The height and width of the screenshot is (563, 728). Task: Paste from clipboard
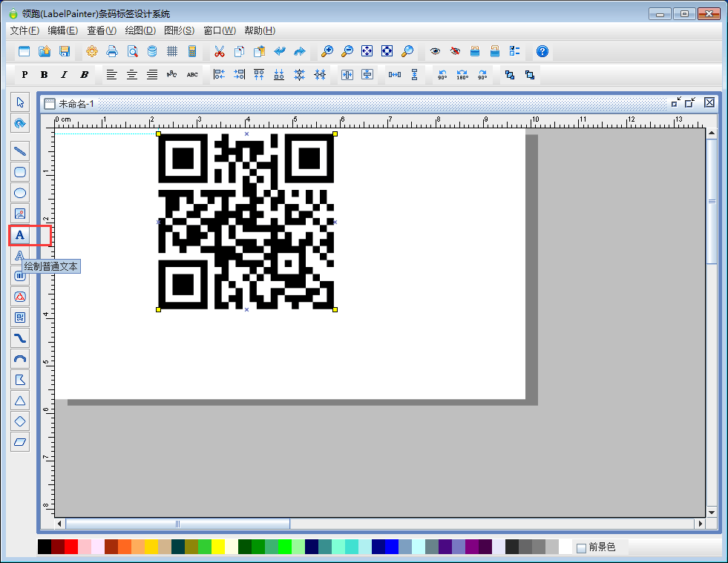pos(259,51)
